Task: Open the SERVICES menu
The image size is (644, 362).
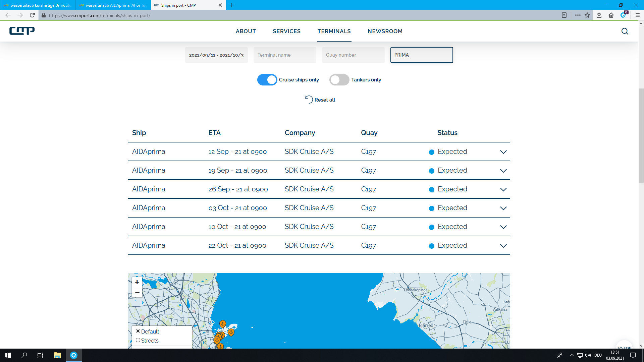Action: point(287,31)
